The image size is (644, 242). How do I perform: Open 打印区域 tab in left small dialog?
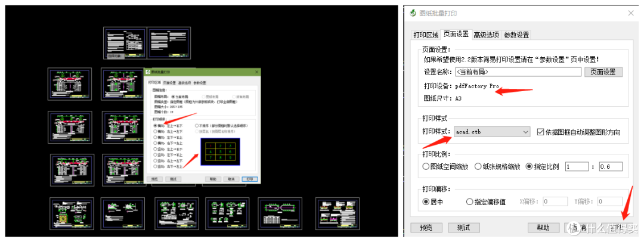(154, 83)
